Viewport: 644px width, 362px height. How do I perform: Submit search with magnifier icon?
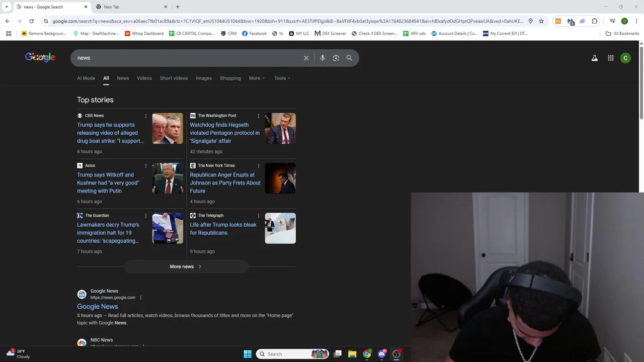tap(349, 58)
